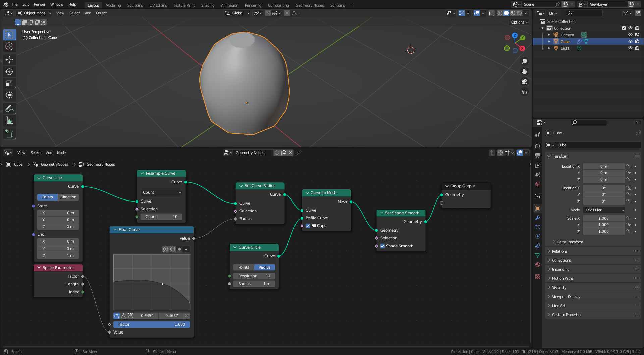Activate the Transform tool
The width and height of the screenshot is (644, 355).
point(9,95)
